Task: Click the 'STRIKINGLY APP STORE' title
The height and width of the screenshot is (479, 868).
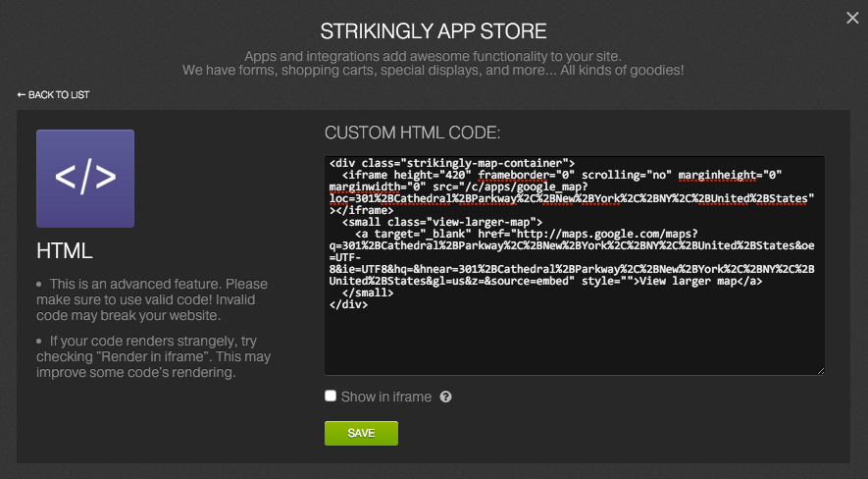Action: (x=434, y=29)
